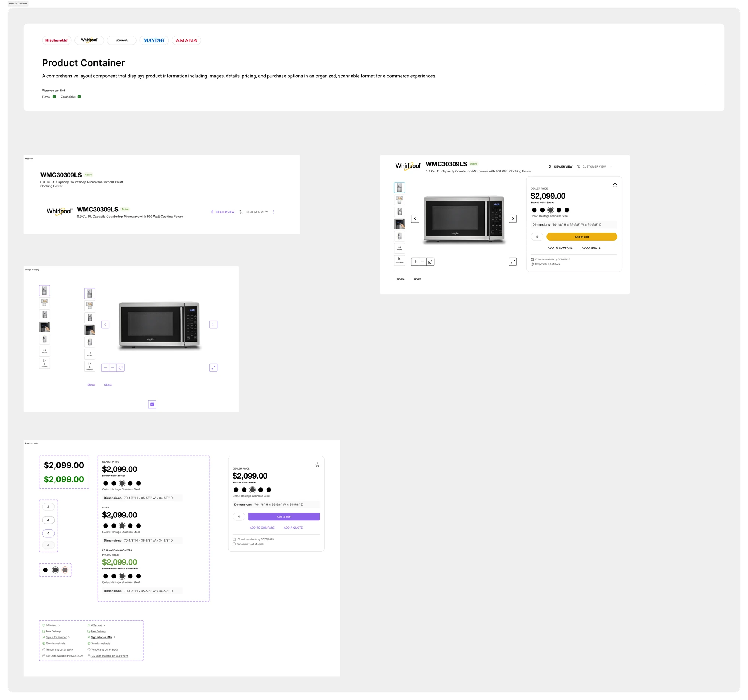The image size is (748, 700).
Task: Toggle the Zeroheight checkbox
Action: click(x=79, y=97)
